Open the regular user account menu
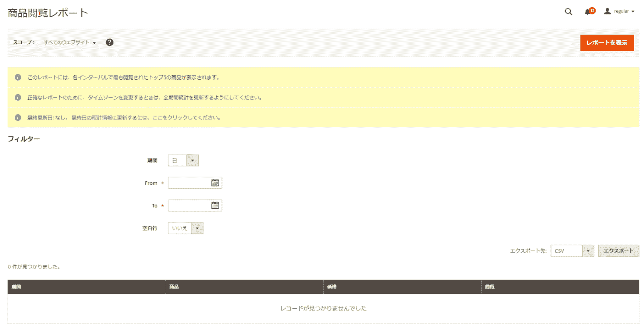The image size is (644, 329). click(624, 11)
